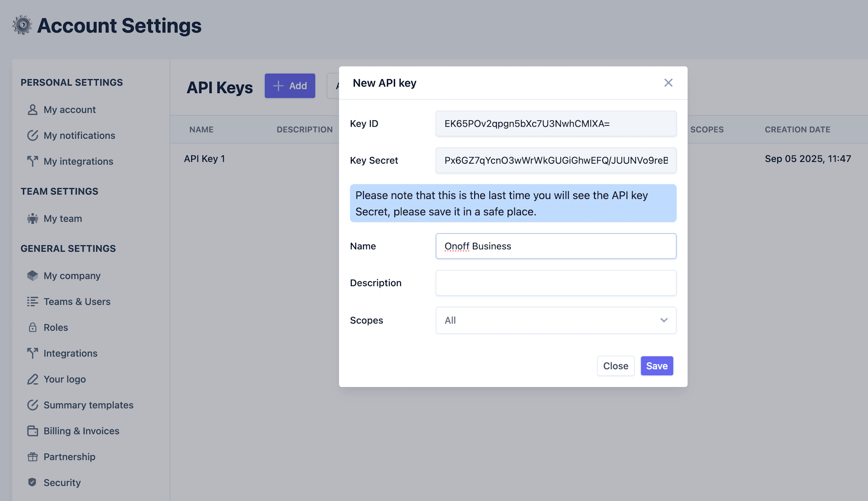Click the Roles lock icon

point(33,327)
